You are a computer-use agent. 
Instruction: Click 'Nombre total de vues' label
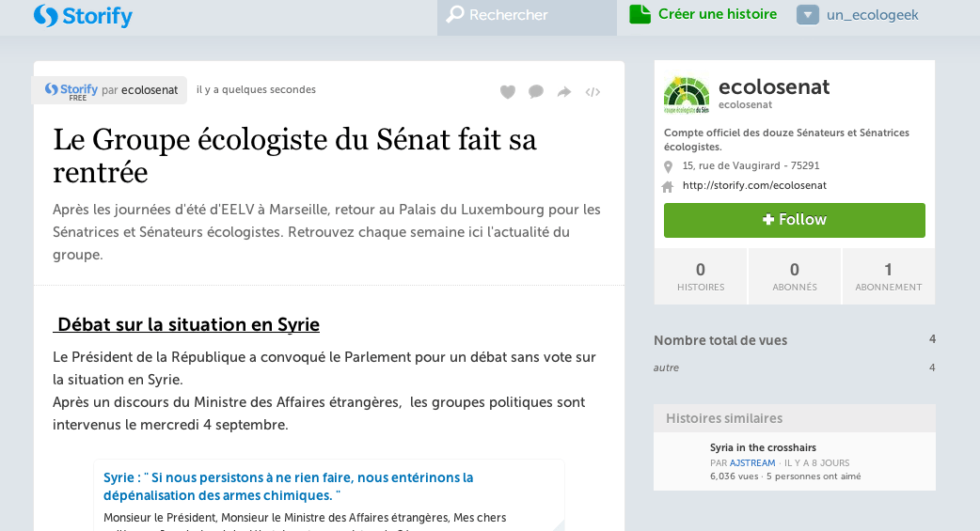coord(720,340)
